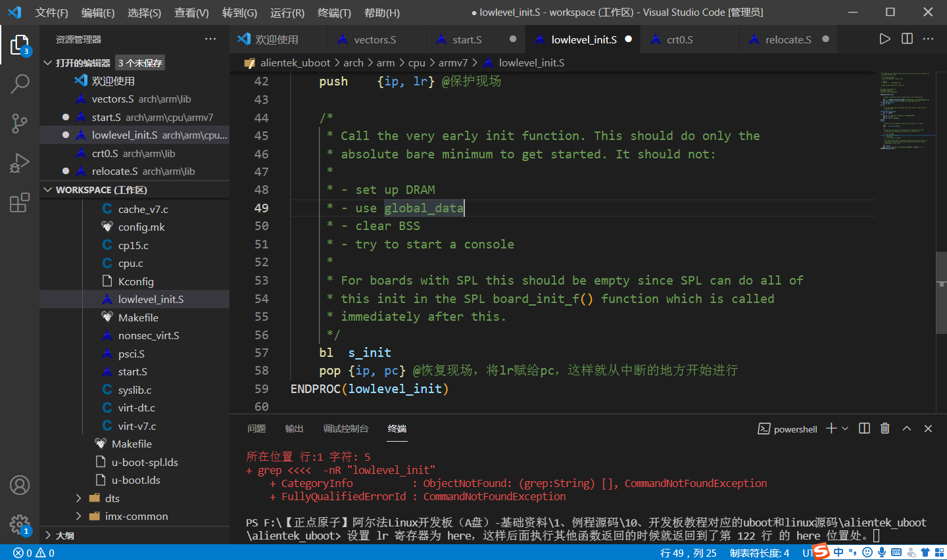Open the Sogou soft keyboard icon

(x=896, y=552)
